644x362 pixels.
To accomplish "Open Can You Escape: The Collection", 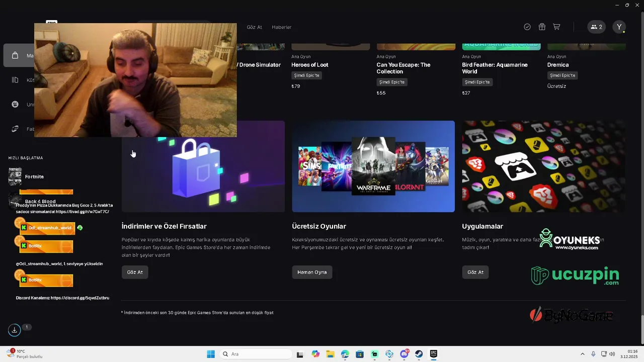I will click(404, 68).
